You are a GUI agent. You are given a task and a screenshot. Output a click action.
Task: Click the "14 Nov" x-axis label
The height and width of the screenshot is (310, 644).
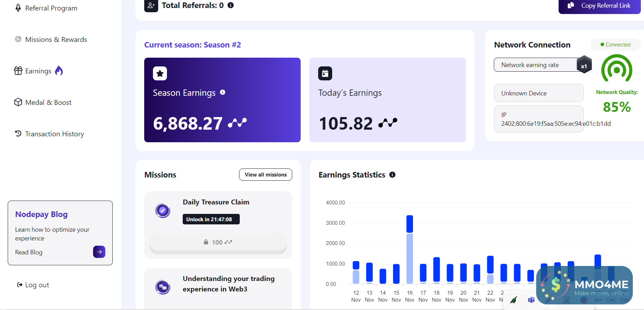(383, 296)
